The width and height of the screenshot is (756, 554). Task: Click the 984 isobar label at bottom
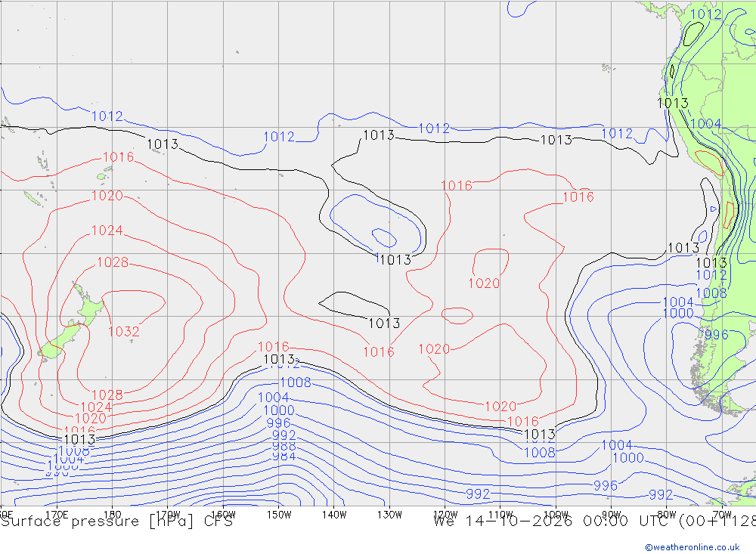click(284, 456)
